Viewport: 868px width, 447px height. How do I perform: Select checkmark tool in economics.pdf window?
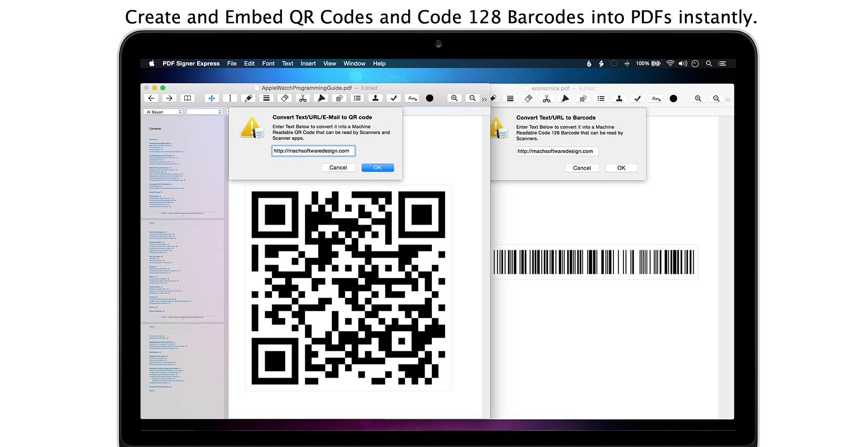point(638,99)
